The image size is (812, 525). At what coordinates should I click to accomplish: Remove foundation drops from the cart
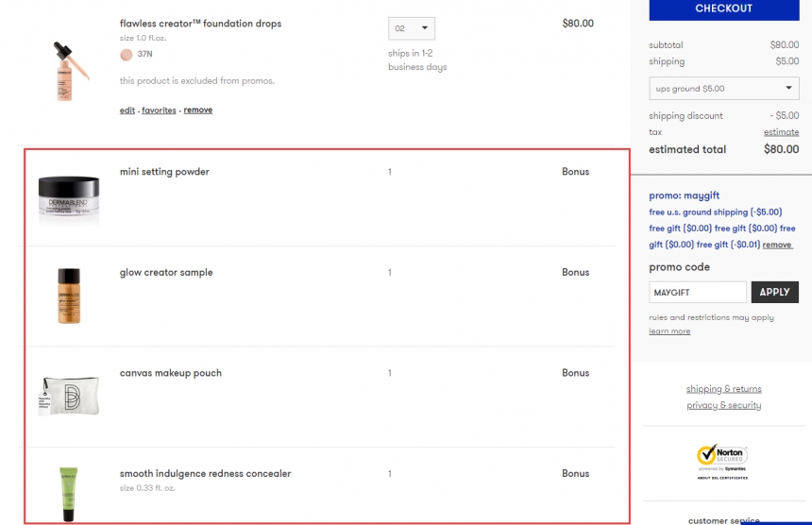[x=198, y=110]
